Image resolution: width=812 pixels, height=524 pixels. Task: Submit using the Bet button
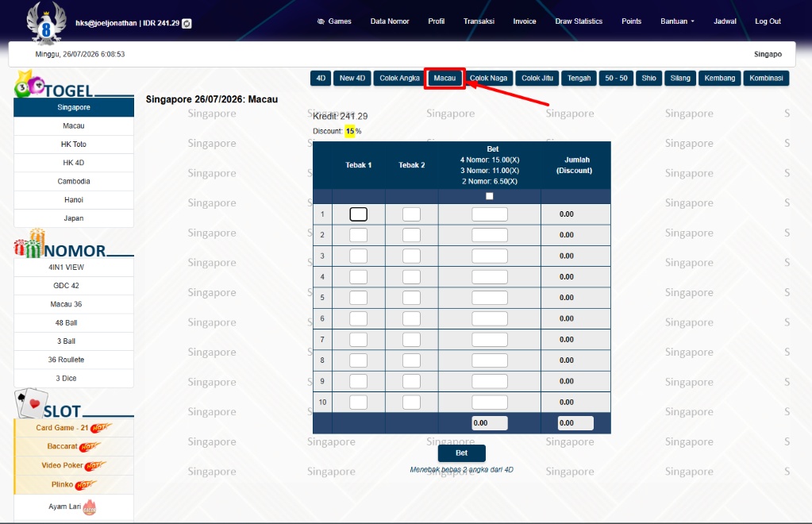[x=461, y=453]
